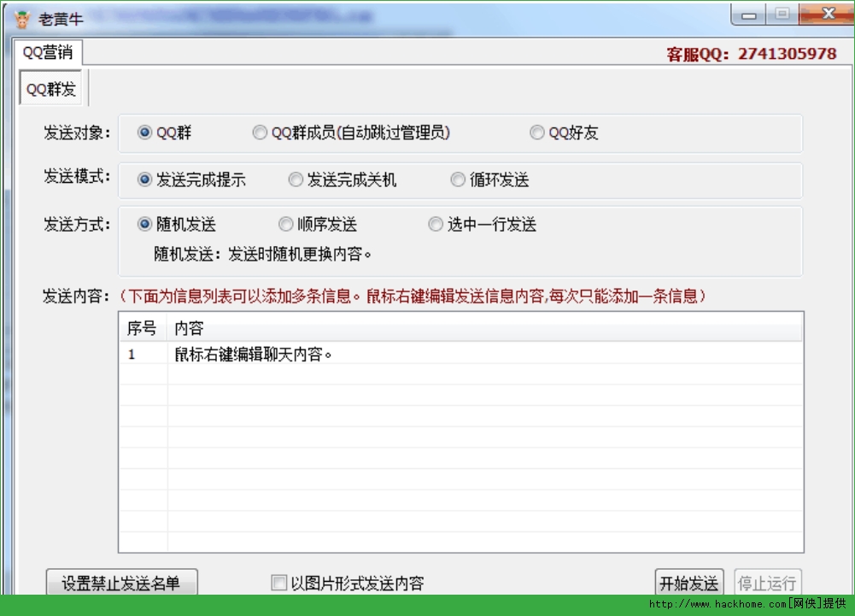855x616 pixels.
Task: Toggle 以图片形式发送内容 checkbox
Action: coord(279,583)
